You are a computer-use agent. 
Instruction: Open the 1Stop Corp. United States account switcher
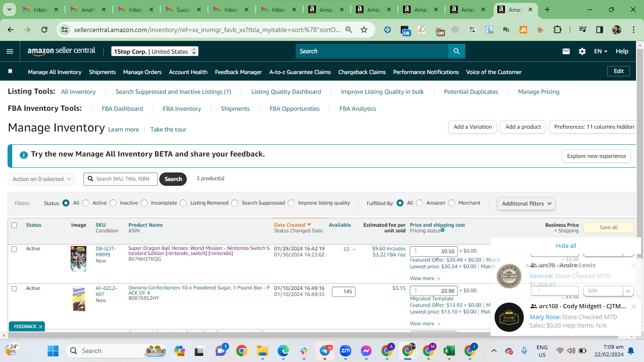pyautogui.click(x=155, y=51)
